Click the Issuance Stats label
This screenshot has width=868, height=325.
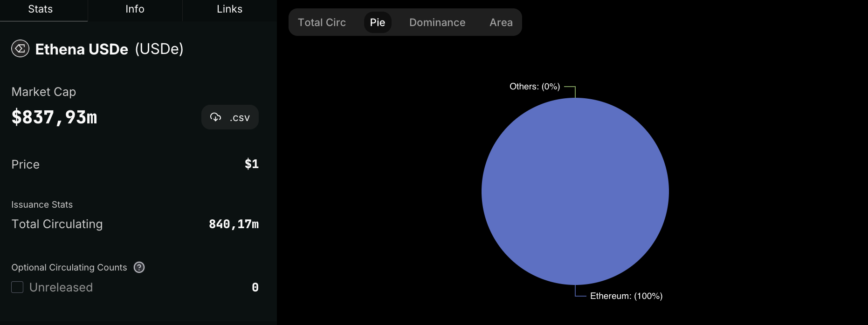click(42, 204)
